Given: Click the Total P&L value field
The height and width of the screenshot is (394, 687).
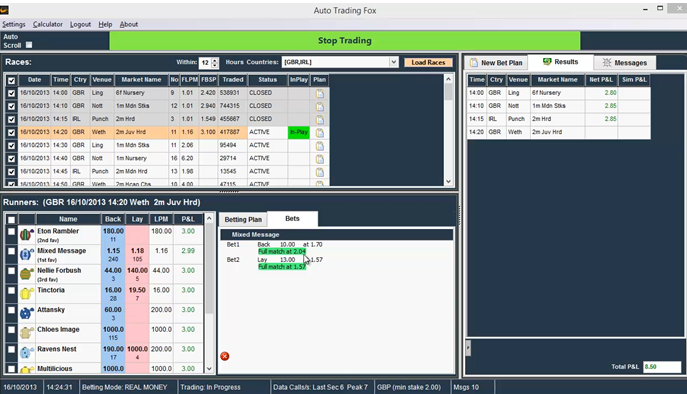Looking at the screenshot, I should tap(662, 367).
